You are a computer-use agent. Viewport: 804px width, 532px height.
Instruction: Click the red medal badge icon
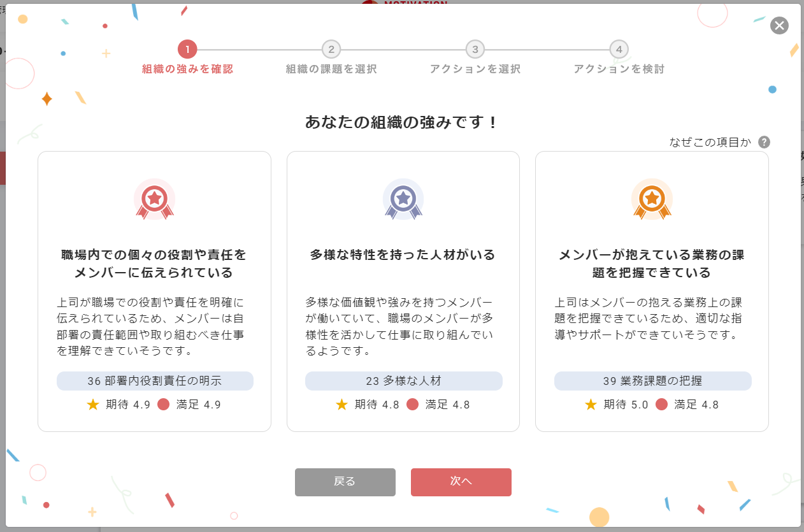click(154, 200)
